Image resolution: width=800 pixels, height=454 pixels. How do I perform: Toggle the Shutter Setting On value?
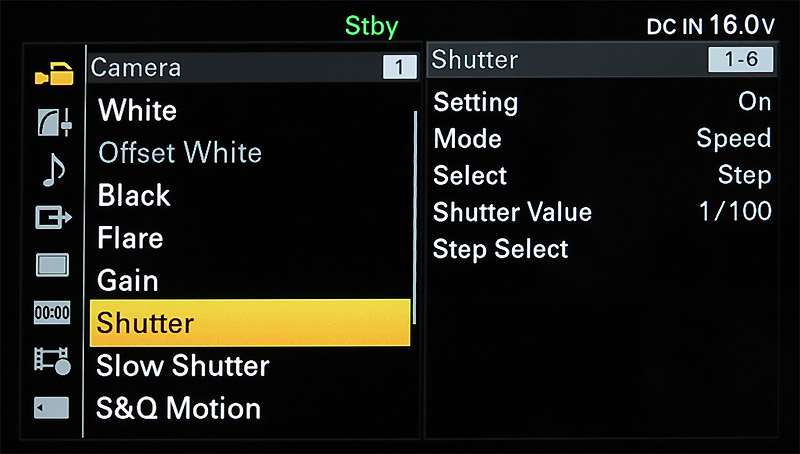pos(754,102)
